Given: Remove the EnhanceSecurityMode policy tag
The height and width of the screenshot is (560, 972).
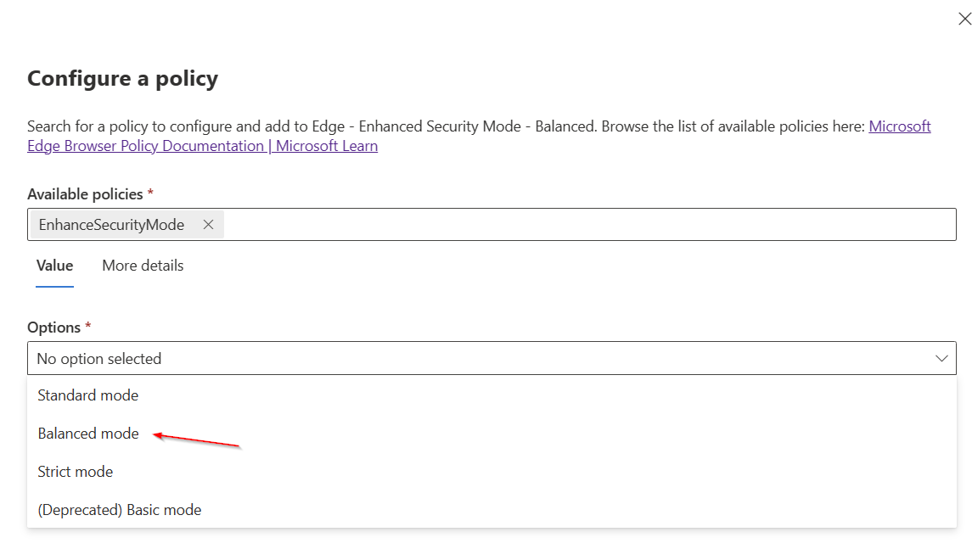Looking at the screenshot, I should [208, 225].
